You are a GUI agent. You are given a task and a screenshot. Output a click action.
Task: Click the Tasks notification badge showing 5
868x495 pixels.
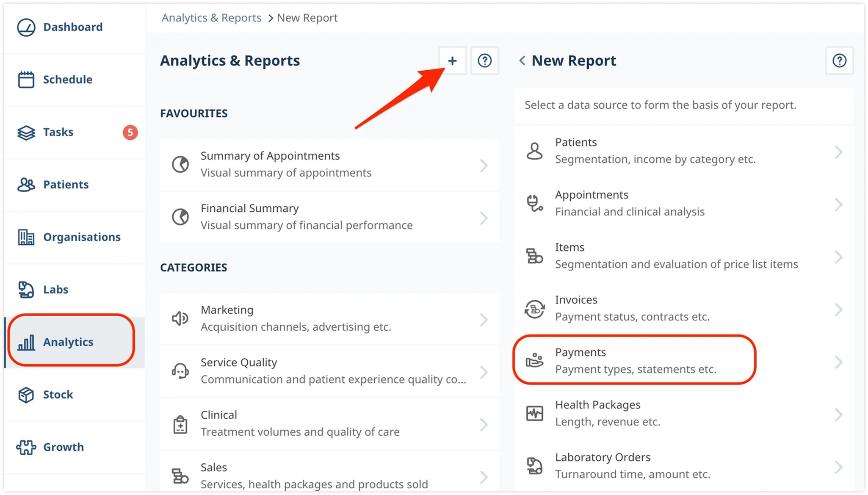pos(130,132)
